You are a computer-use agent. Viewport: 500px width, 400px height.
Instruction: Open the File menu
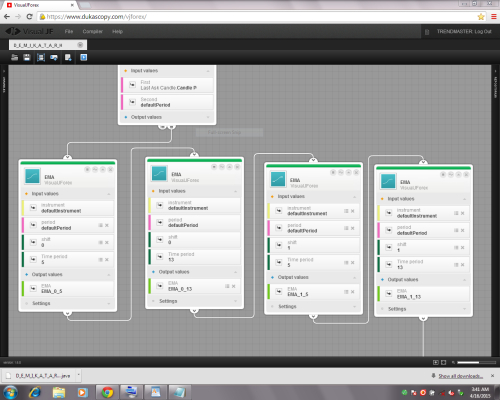pyautogui.click(x=69, y=31)
